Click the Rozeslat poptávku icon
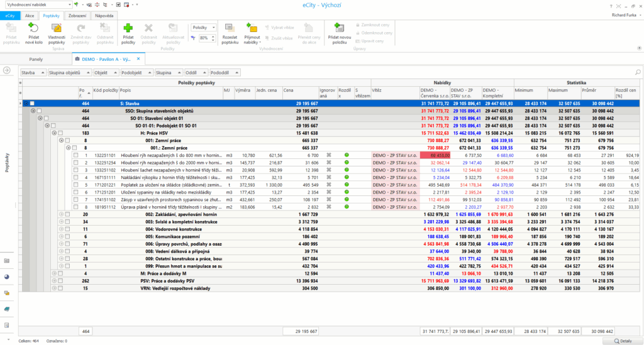This screenshot has height=345, width=644. click(230, 29)
